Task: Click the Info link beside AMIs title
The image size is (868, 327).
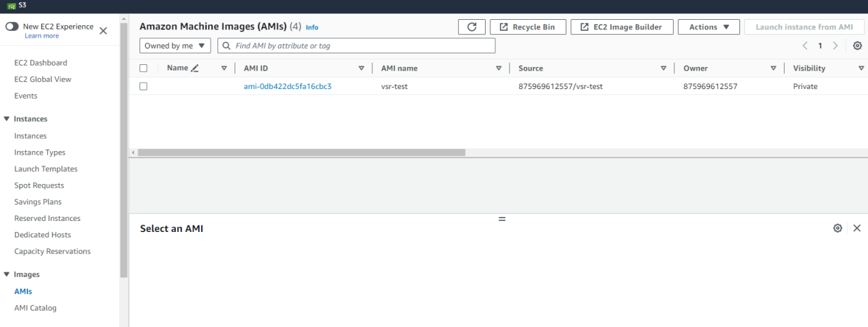Action: point(312,27)
